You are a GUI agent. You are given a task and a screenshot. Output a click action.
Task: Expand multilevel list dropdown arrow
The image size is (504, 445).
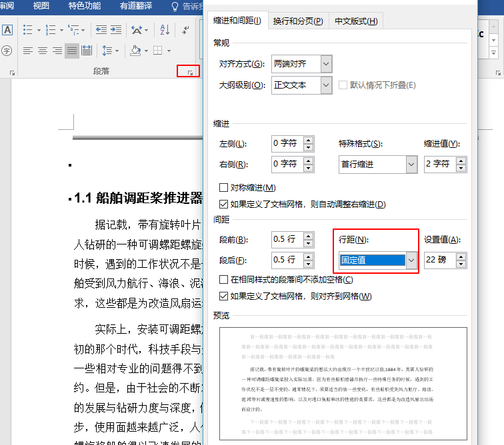coord(83,30)
